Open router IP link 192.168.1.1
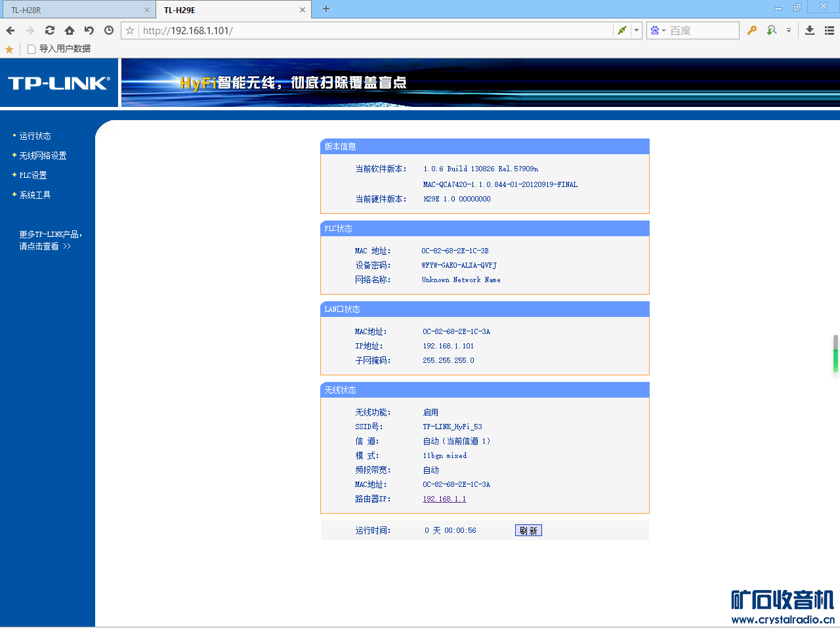This screenshot has width=840, height=628. click(444, 499)
